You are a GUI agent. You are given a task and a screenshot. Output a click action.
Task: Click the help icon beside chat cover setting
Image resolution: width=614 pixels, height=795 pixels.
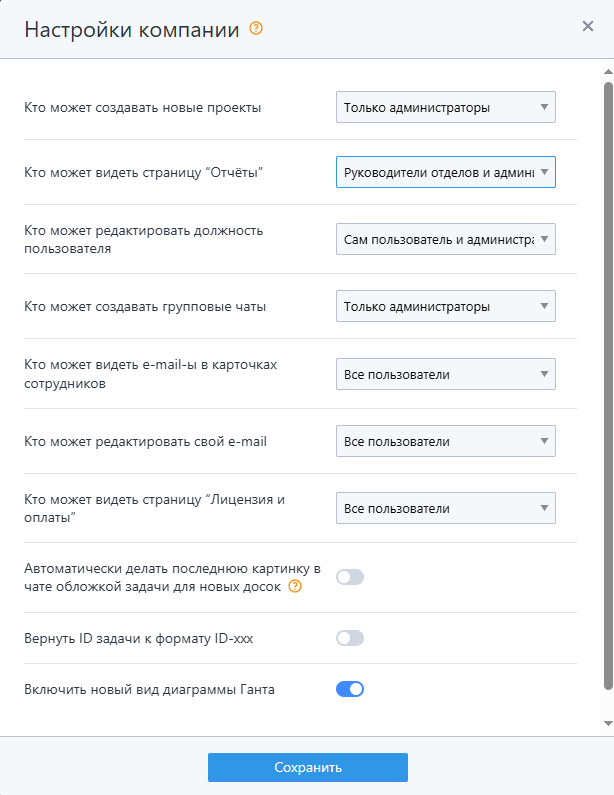pyautogui.click(x=295, y=586)
